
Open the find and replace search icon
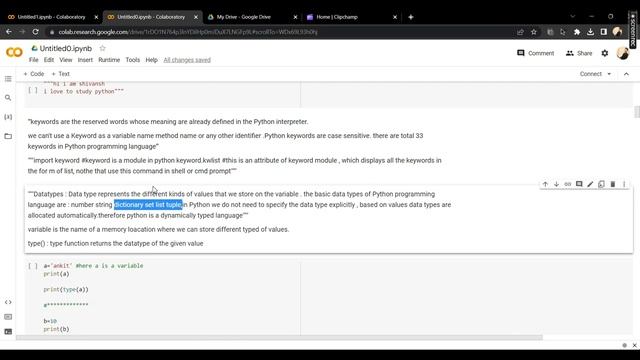[x=8, y=98]
